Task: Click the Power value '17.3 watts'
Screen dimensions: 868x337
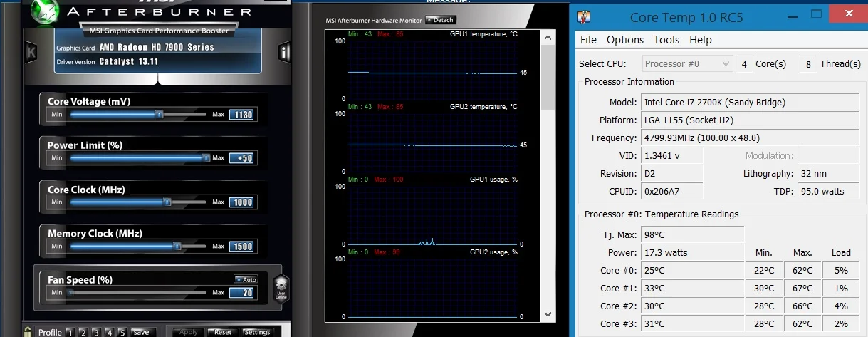Action: 692,252
